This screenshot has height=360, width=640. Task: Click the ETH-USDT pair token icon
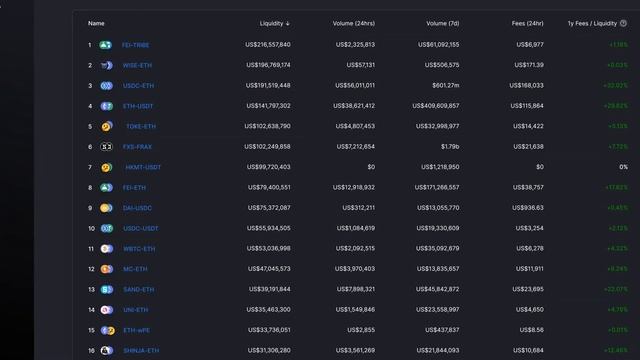pyautogui.click(x=107, y=106)
